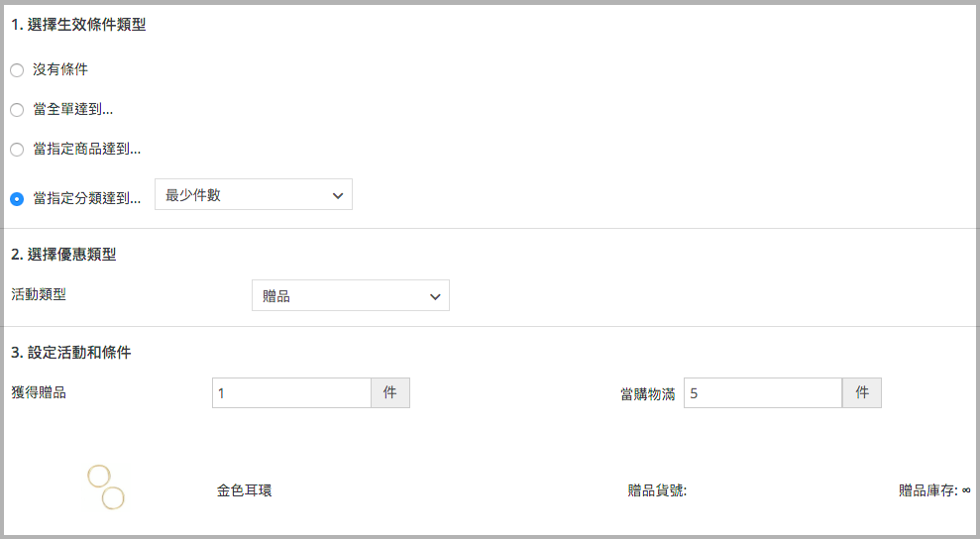Click the 1. 選擇生效條件類型 heading
980x539 pixels.
78,25
